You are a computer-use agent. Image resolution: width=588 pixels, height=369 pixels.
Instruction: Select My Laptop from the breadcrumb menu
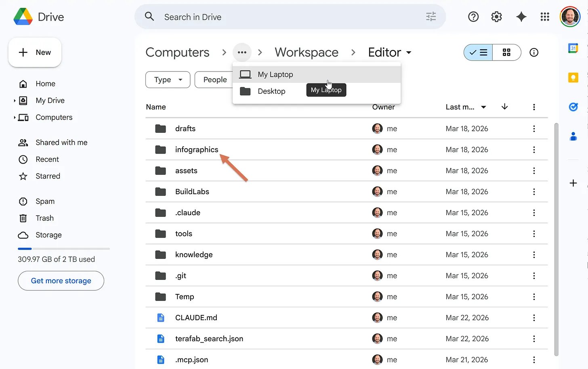pos(275,74)
